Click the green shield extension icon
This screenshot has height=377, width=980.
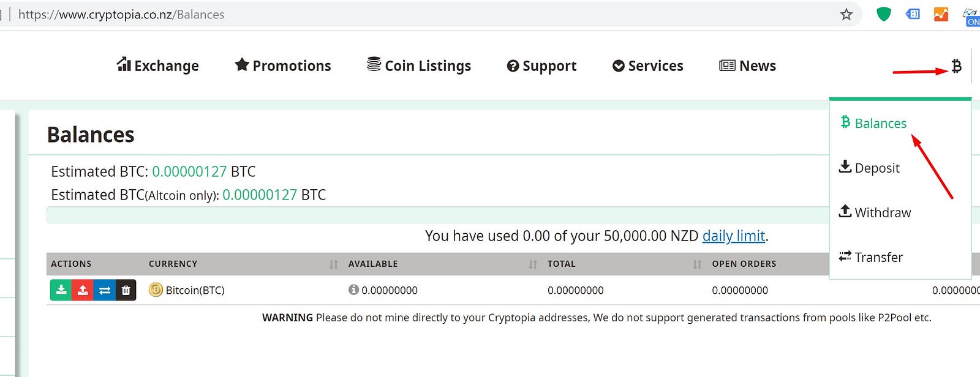[883, 14]
